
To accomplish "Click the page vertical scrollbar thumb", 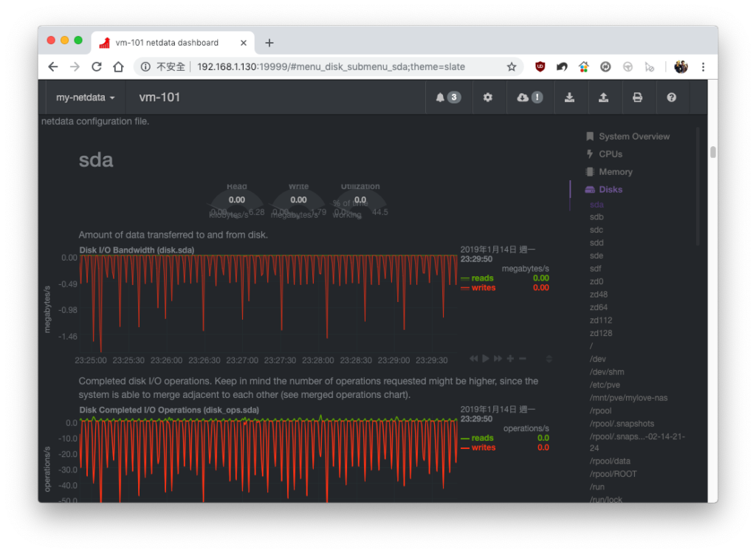I will pyautogui.click(x=712, y=152).
